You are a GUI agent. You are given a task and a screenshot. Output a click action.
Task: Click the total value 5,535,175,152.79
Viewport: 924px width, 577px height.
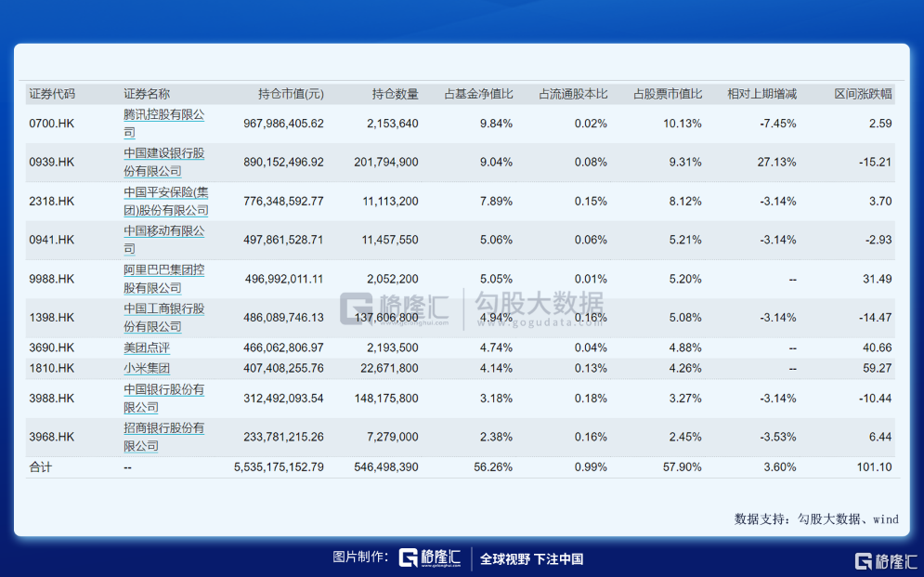pos(279,467)
